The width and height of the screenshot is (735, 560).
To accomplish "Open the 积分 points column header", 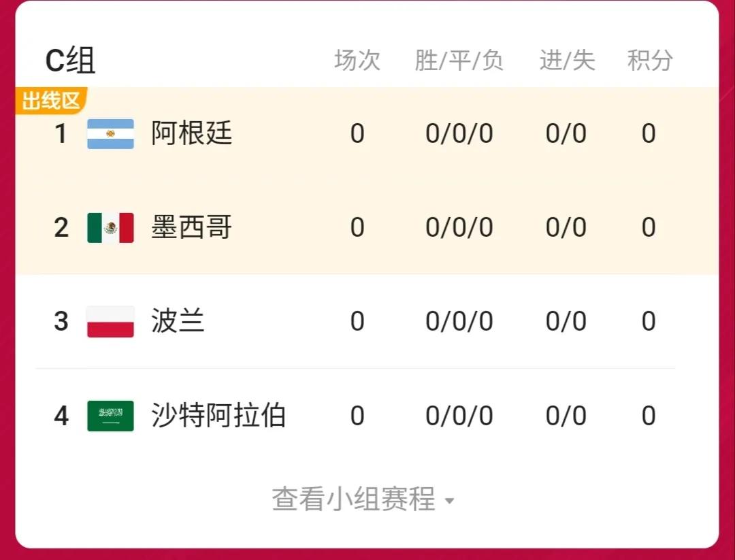I will coord(649,60).
